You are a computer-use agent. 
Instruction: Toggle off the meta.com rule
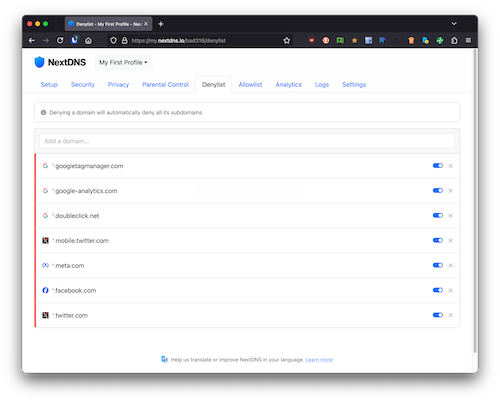[x=438, y=265]
